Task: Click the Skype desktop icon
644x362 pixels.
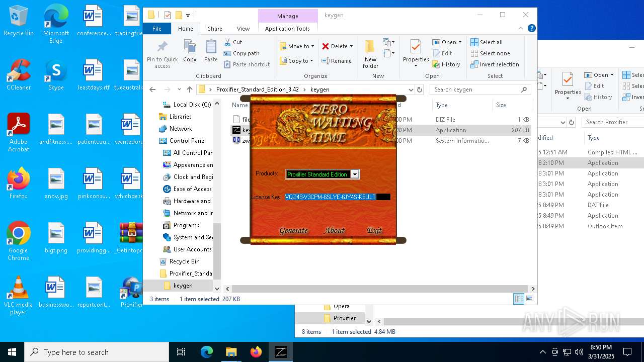Action: coord(56,75)
